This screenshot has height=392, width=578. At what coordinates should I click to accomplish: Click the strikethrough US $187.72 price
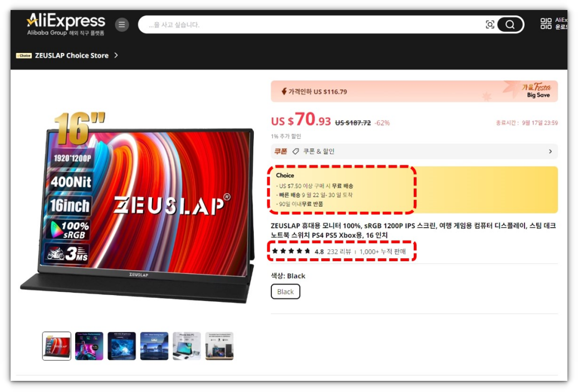(x=353, y=123)
